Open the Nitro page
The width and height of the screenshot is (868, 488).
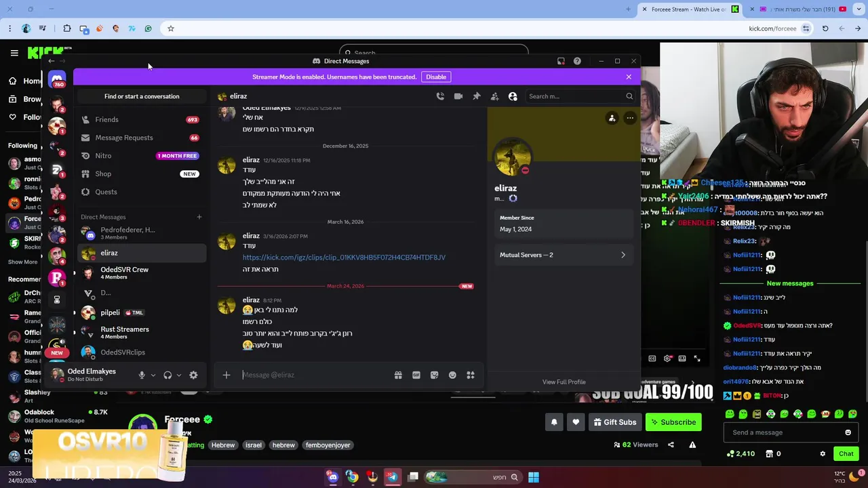[x=142, y=156]
